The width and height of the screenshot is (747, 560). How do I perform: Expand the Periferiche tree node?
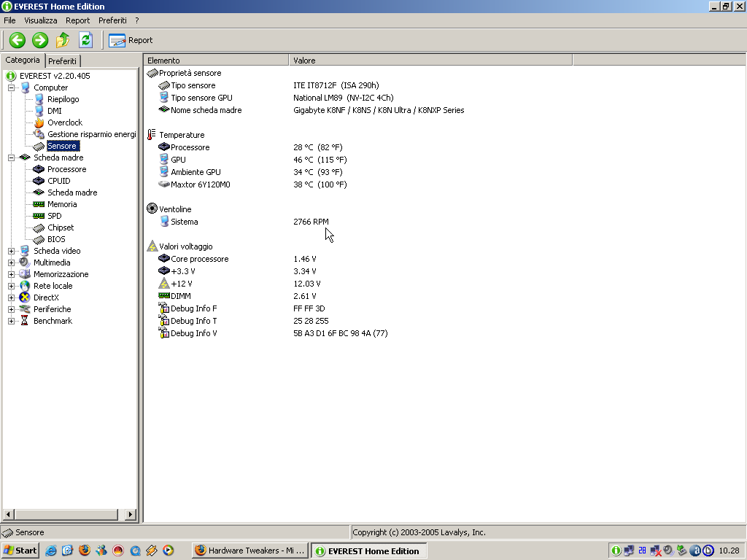tap(11, 309)
